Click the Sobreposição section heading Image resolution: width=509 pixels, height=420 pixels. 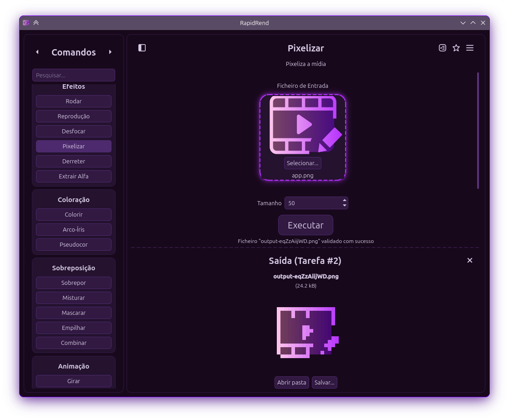(74, 268)
